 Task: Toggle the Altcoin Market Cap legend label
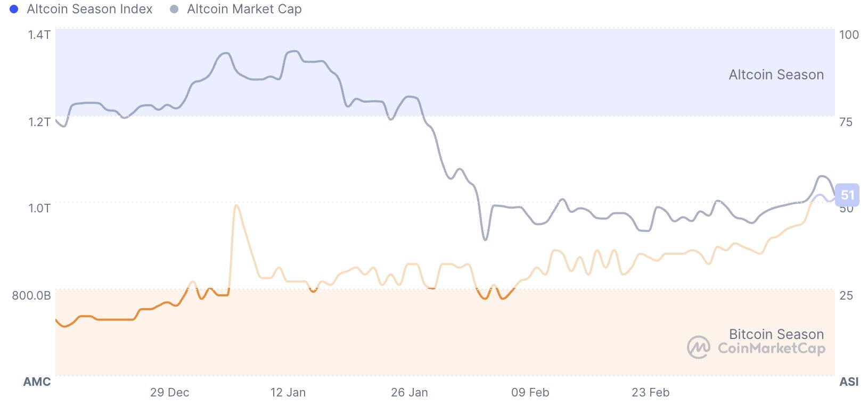coord(244,9)
